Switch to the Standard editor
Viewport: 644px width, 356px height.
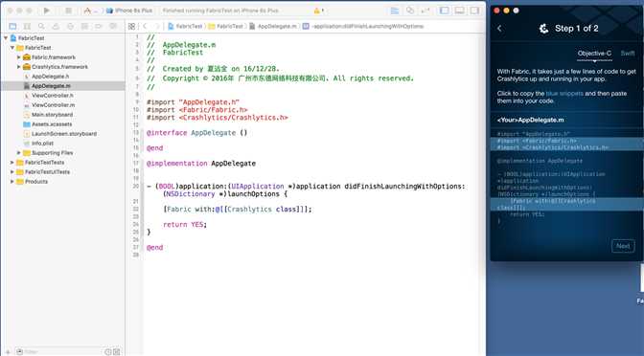point(395,11)
